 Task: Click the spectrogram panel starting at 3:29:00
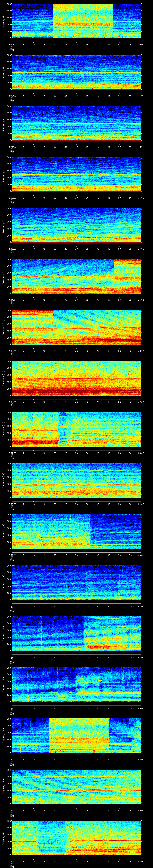76,21
